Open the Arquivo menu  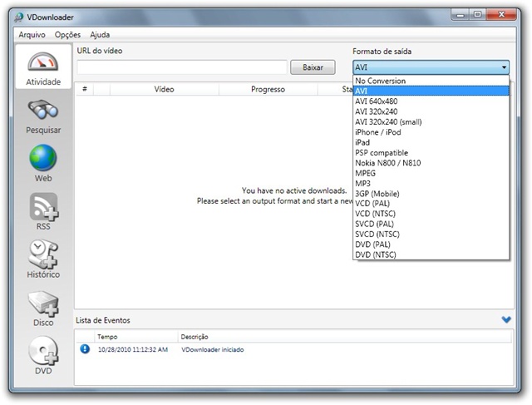32,35
